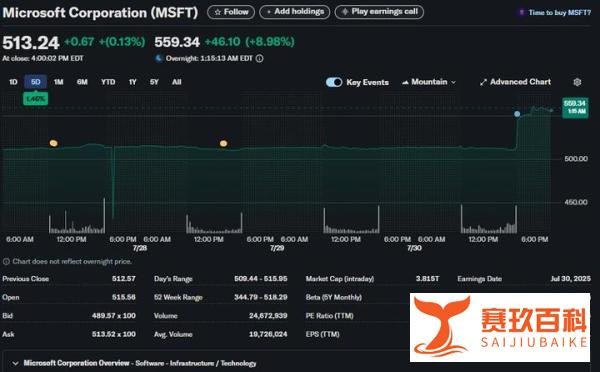Select the 5D range tab
Image resolution: width=600 pixels, height=372 pixels.
36,82
